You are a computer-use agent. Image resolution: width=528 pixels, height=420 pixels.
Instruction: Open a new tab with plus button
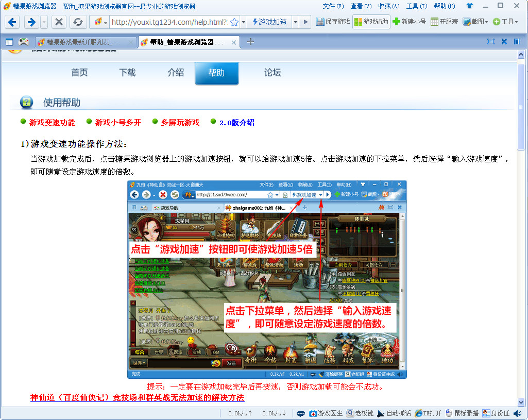250,42
